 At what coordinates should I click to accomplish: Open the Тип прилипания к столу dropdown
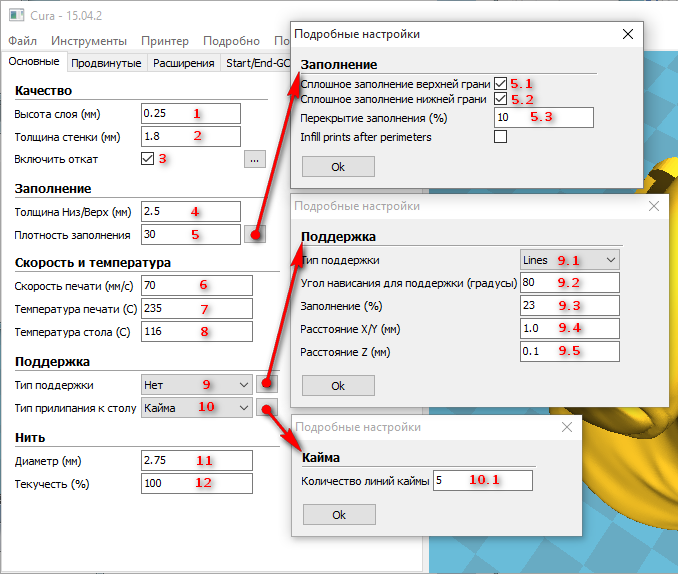click(x=196, y=407)
